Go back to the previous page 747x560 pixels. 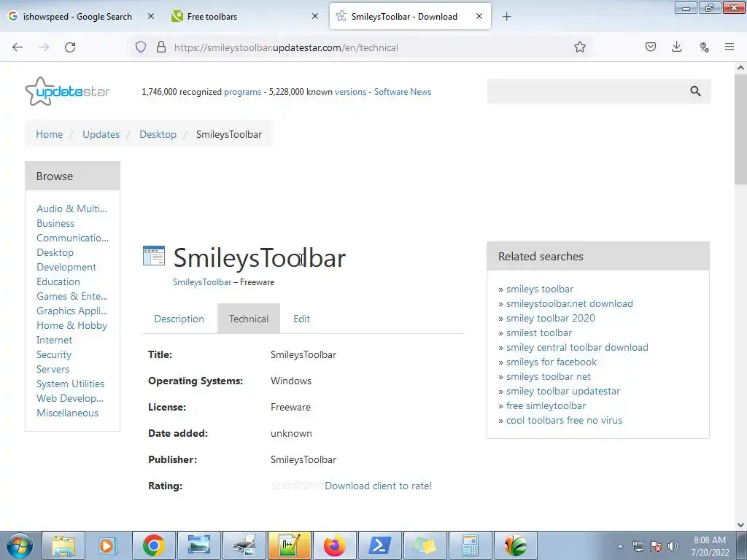click(x=18, y=47)
